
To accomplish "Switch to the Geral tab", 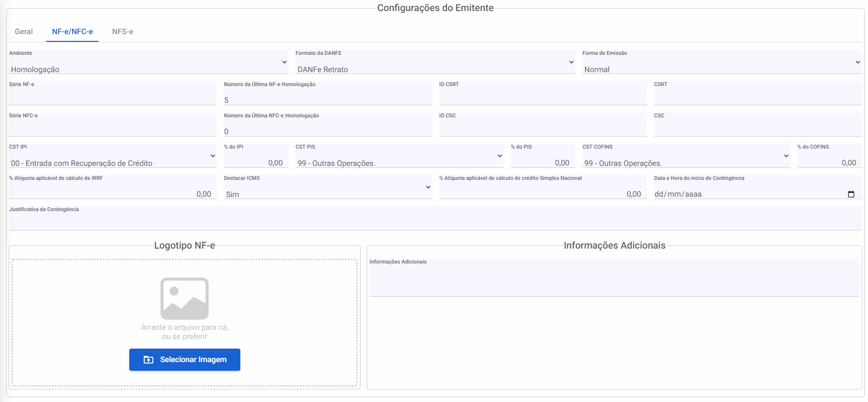I will coord(24,32).
